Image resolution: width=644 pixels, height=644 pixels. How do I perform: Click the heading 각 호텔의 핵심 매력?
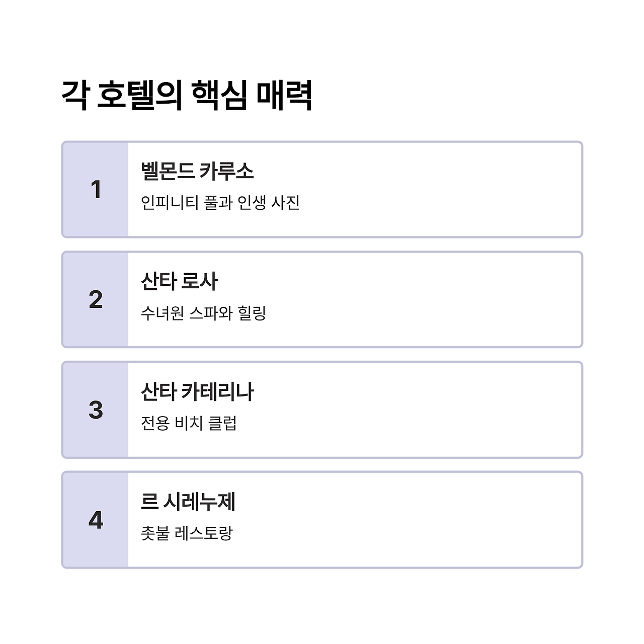pyautogui.click(x=187, y=95)
